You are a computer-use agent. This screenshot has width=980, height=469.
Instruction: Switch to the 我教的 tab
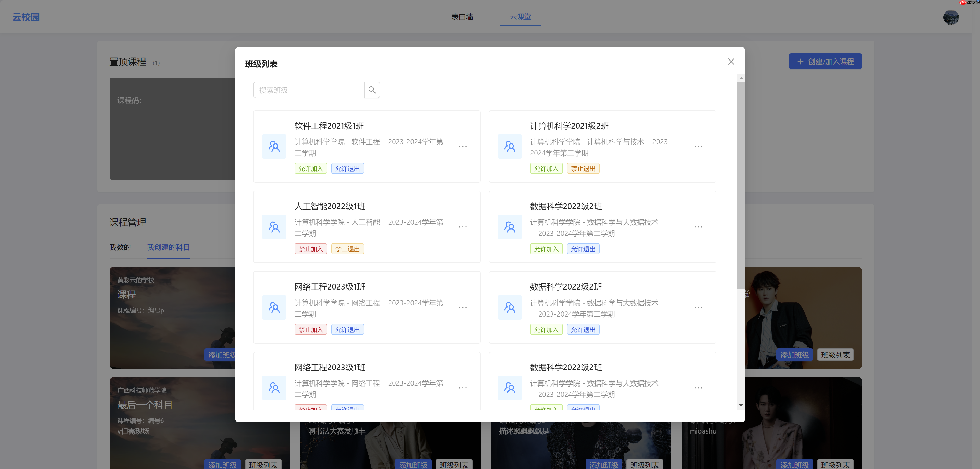(x=120, y=247)
